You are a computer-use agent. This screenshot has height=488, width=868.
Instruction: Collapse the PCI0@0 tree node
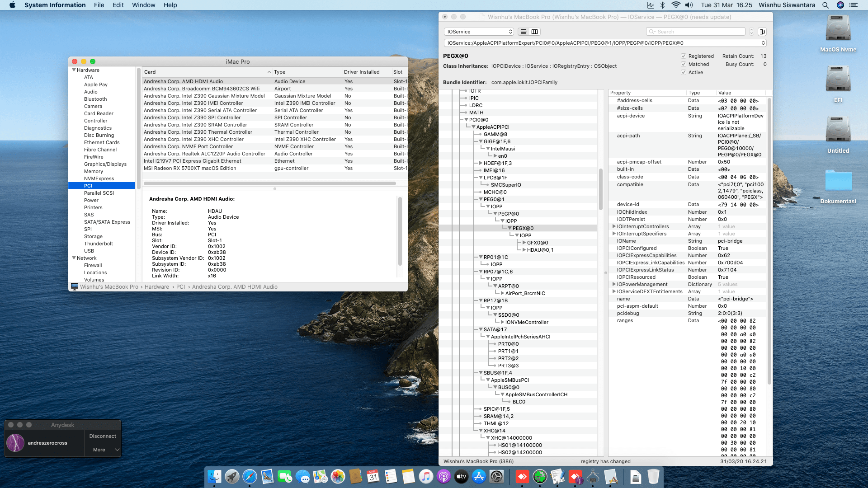tap(466, 120)
